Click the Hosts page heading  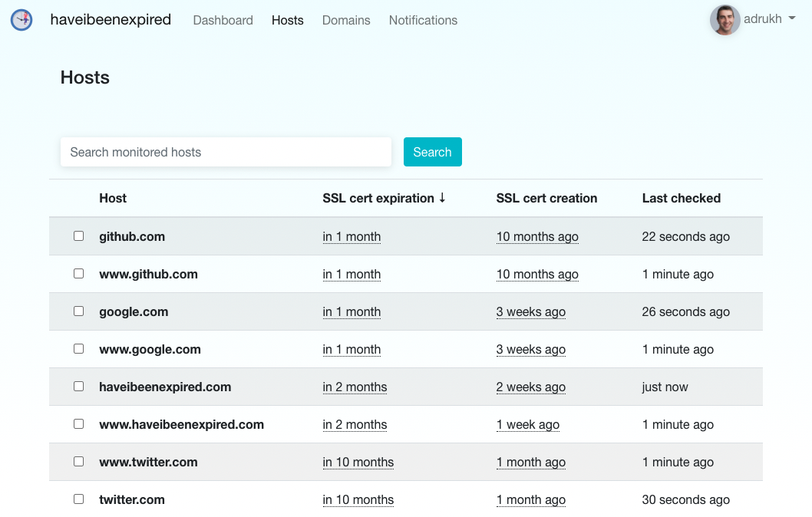(x=85, y=77)
